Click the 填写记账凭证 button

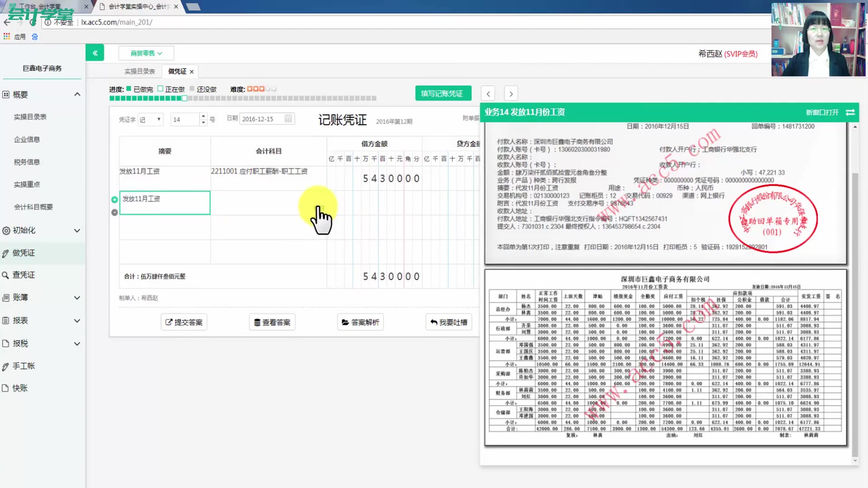click(x=443, y=94)
